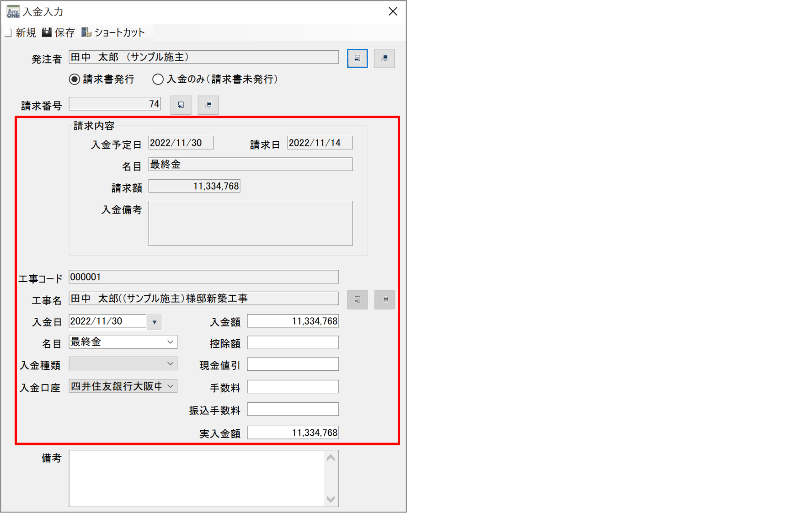Image resolution: width=812 pixels, height=513 pixels.
Task: Click the 新規 (New) toolbar button
Action: pyautogui.click(x=21, y=32)
